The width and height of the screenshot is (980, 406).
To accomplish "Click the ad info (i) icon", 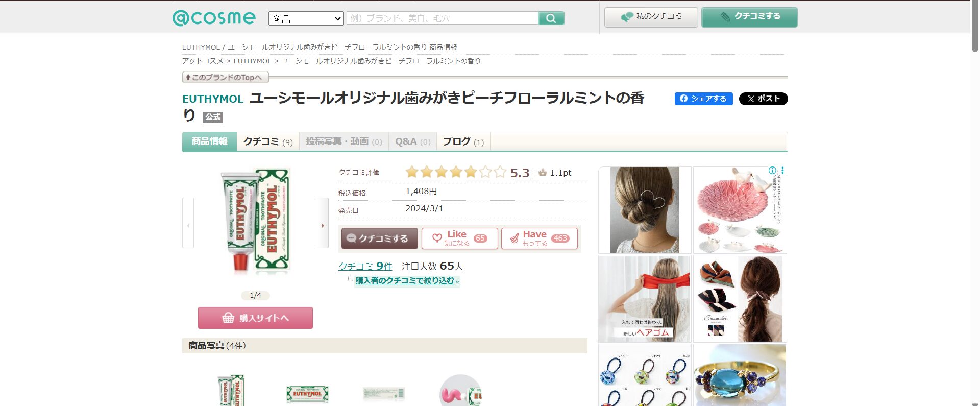I will tap(772, 171).
